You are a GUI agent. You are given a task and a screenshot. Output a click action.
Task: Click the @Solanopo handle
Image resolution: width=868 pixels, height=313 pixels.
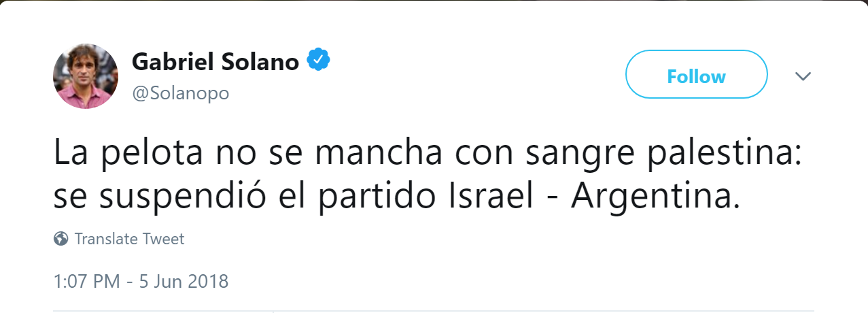pos(180,93)
